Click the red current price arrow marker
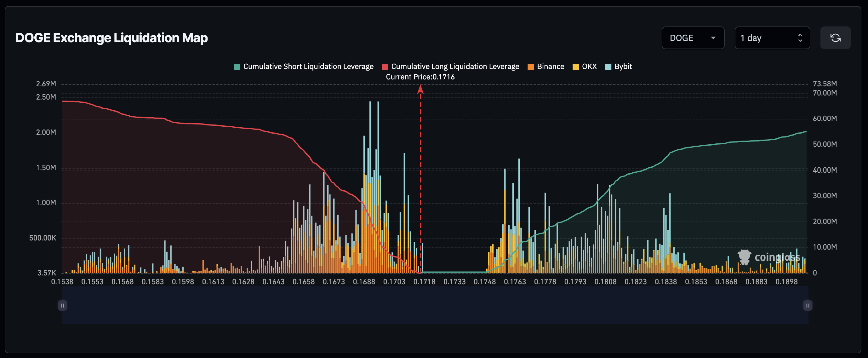This screenshot has width=868, height=358. click(x=420, y=89)
